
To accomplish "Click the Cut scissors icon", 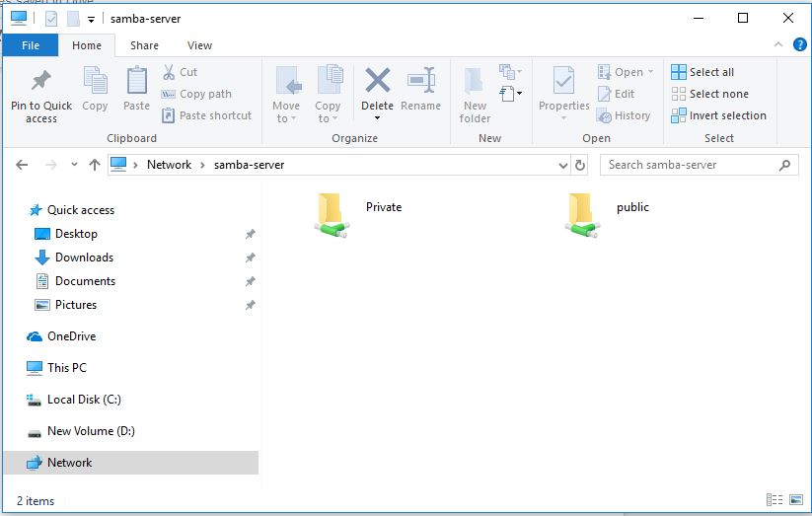I will [169, 72].
